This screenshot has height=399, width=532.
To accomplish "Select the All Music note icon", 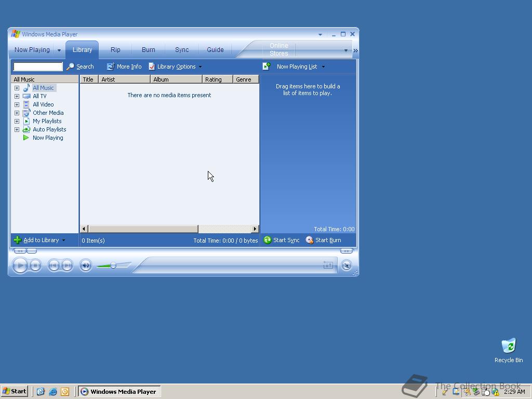I will pos(26,87).
